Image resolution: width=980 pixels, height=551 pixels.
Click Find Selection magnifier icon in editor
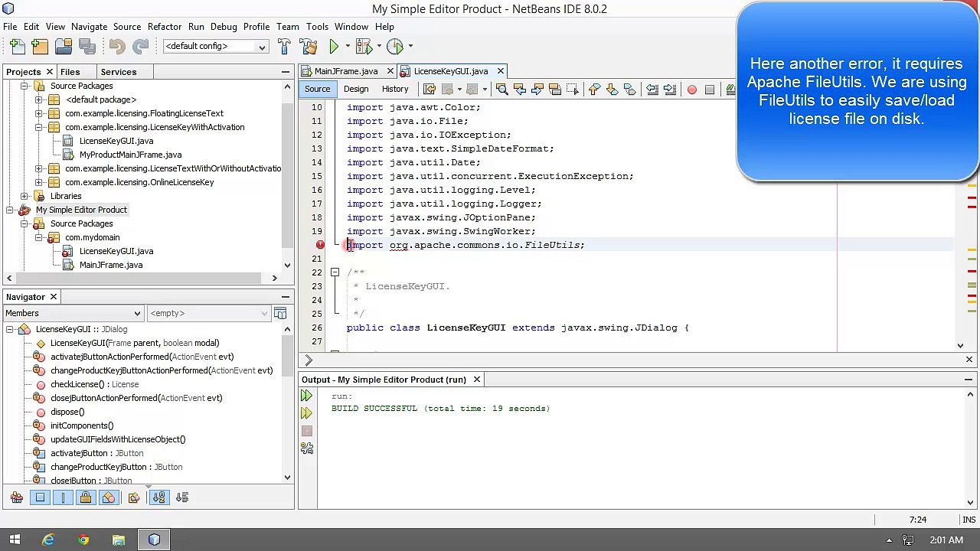[502, 90]
